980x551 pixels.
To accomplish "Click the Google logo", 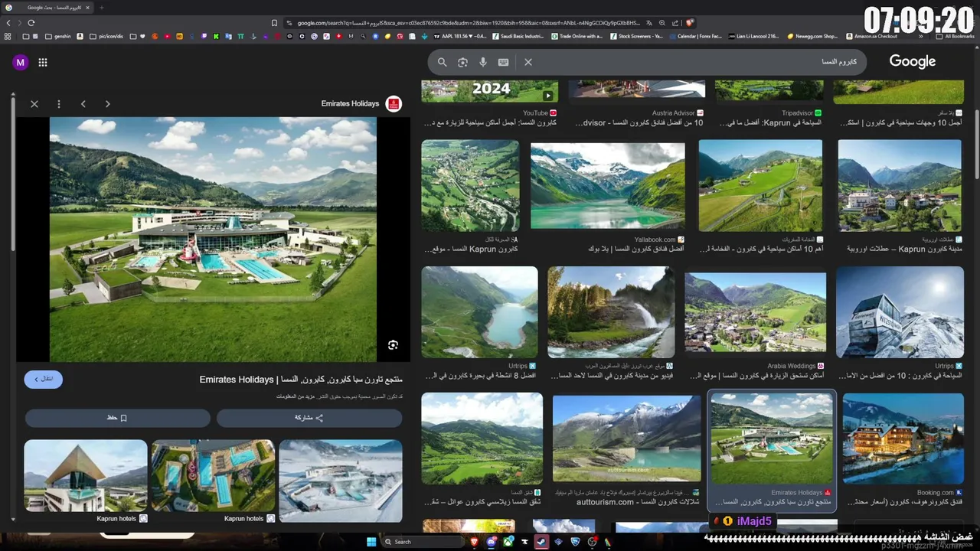I will pos(913,62).
